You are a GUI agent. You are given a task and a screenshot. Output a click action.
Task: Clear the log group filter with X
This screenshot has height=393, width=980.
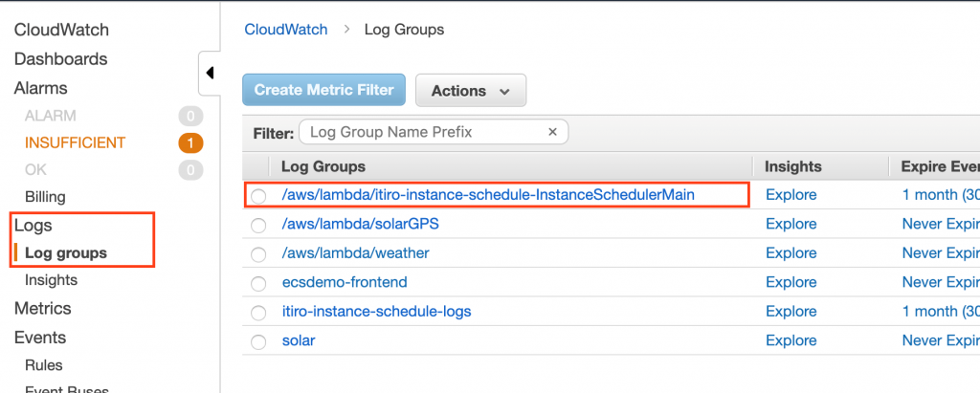click(x=552, y=132)
